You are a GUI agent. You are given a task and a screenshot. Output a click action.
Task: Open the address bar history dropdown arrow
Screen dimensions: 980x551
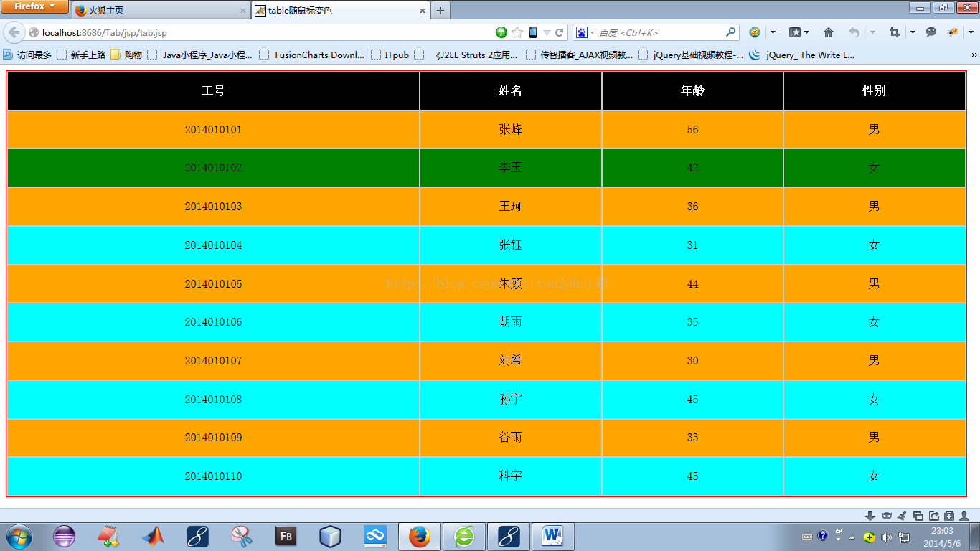pyautogui.click(x=547, y=32)
